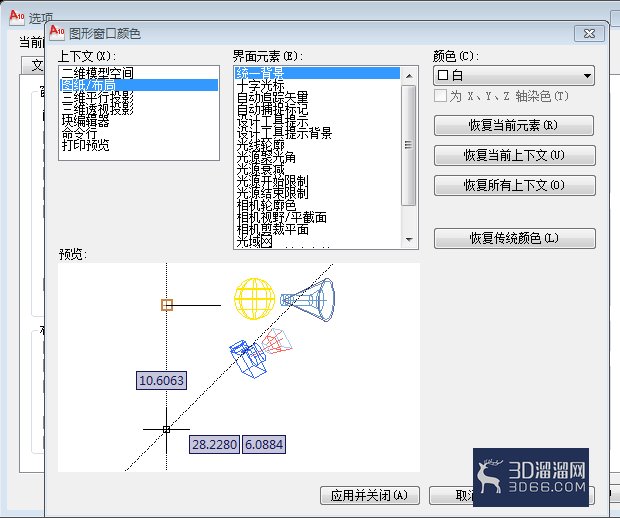Image resolution: width=620 pixels, height=518 pixels.
Task: Select 自动追踪矢量 interface element
Action: (x=317, y=97)
